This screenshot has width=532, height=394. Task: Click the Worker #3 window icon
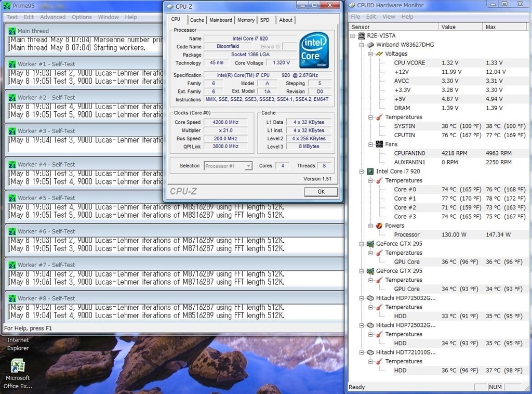[x=12, y=131]
